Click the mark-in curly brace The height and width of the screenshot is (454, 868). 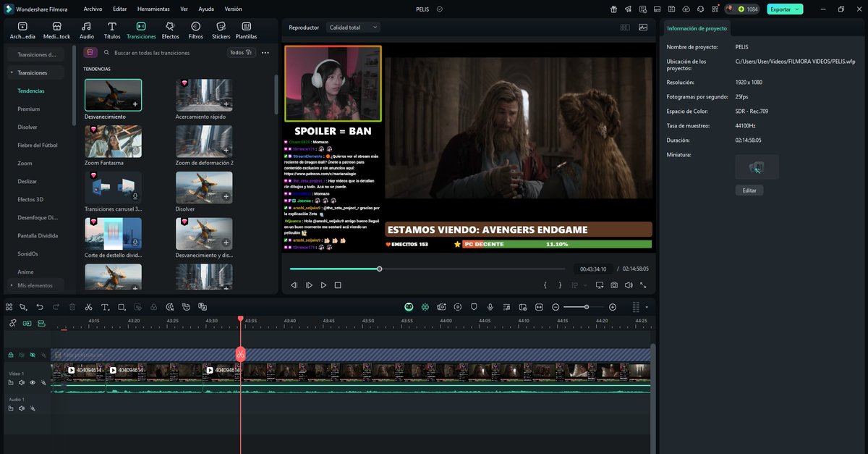[545, 285]
